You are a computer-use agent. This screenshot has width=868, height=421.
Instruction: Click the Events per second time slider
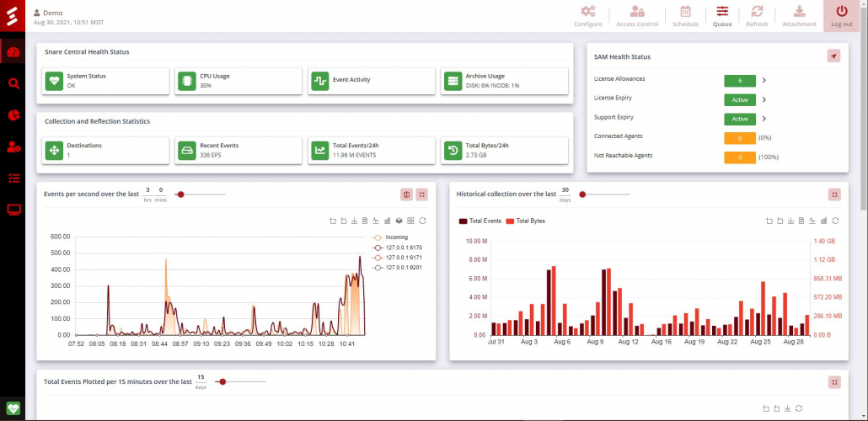(x=201, y=195)
